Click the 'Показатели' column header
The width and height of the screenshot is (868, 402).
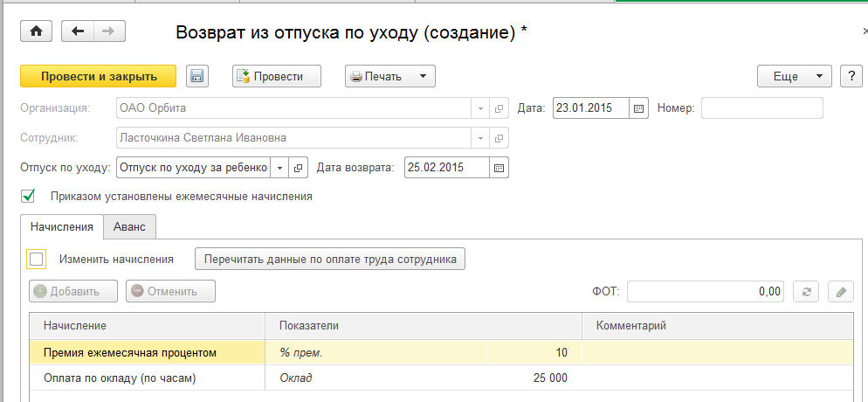point(424,326)
